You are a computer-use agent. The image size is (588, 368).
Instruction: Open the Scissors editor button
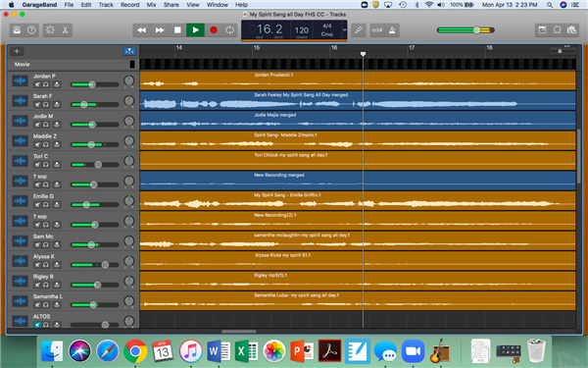click(66, 30)
